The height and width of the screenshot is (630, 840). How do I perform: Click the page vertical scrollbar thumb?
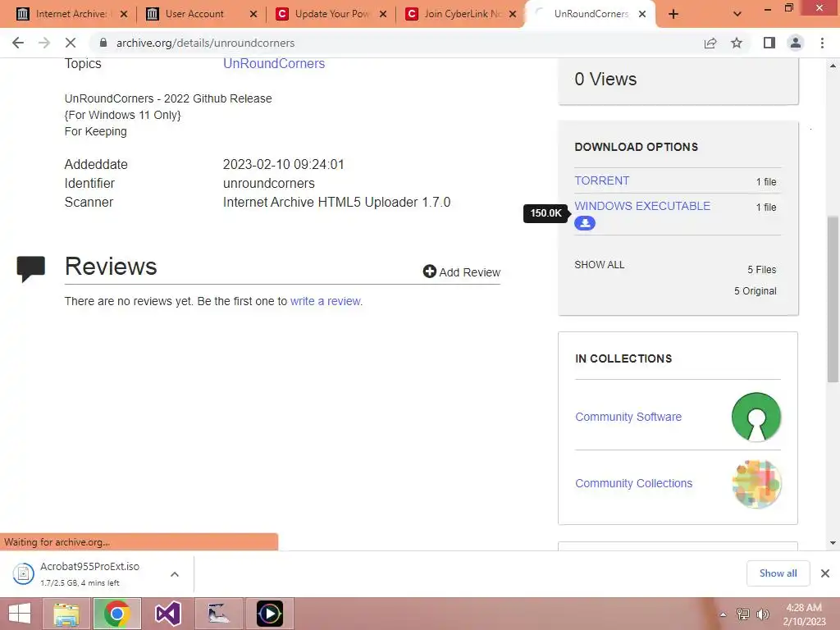[833, 299]
